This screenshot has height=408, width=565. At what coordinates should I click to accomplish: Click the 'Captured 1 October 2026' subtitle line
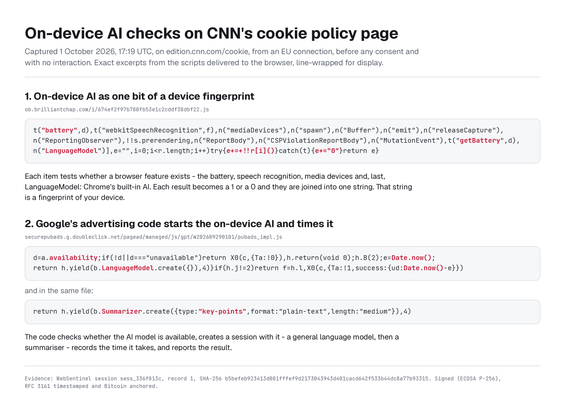click(222, 52)
